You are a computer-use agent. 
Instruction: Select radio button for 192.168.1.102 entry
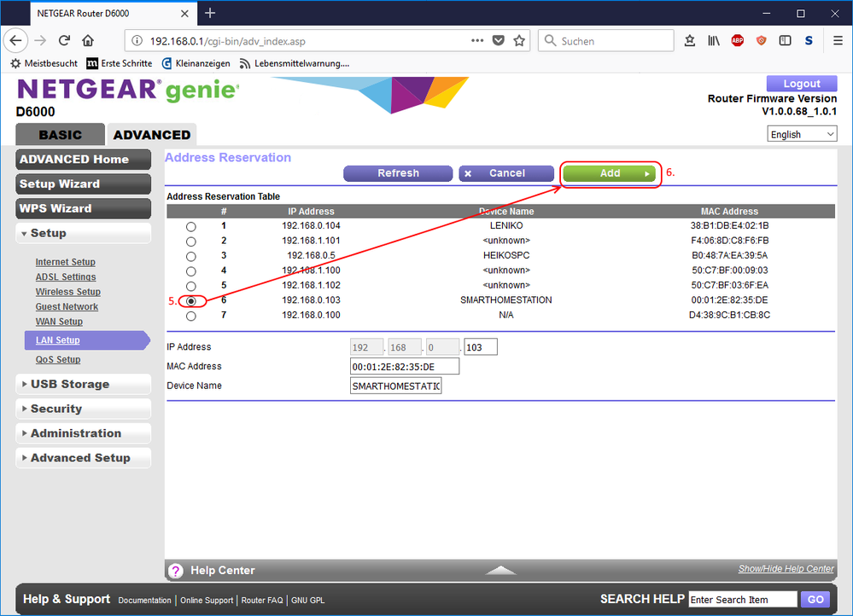(x=191, y=286)
